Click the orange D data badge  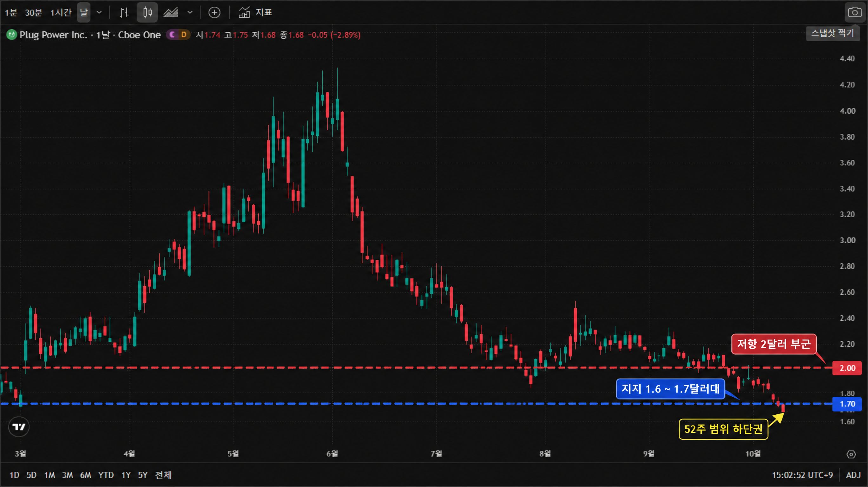pos(184,35)
